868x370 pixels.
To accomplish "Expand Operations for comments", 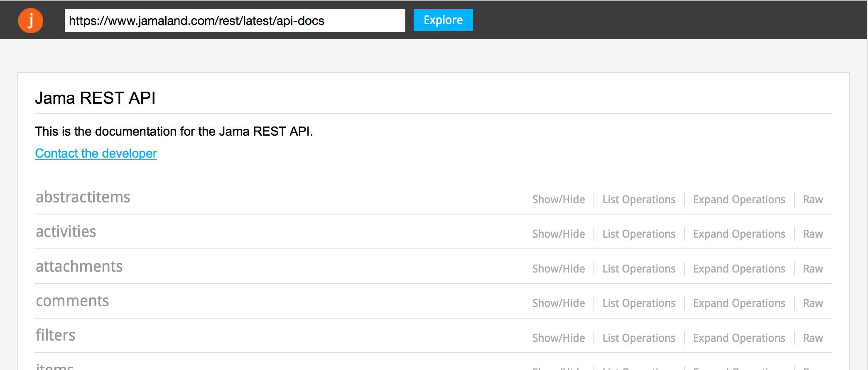I will (739, 303).
